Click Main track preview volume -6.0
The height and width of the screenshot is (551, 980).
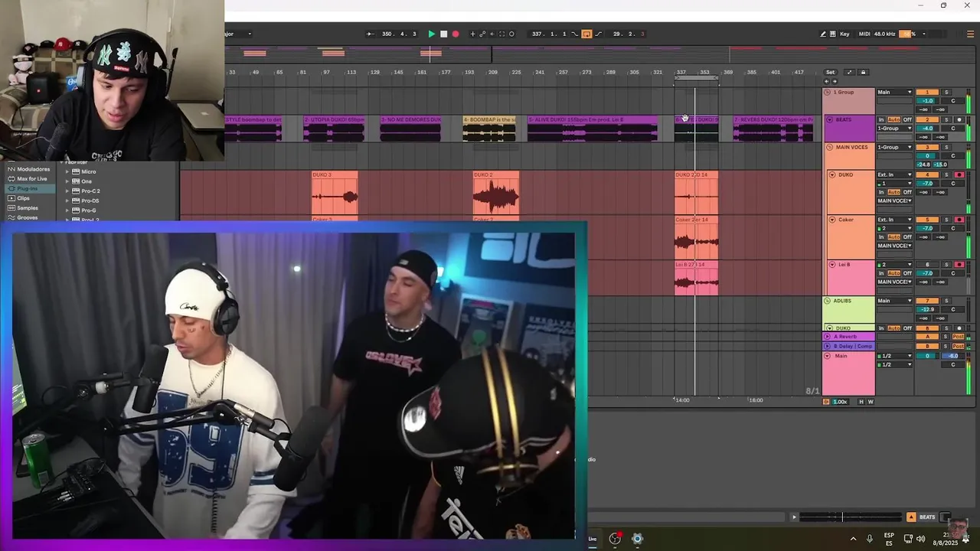953,356
